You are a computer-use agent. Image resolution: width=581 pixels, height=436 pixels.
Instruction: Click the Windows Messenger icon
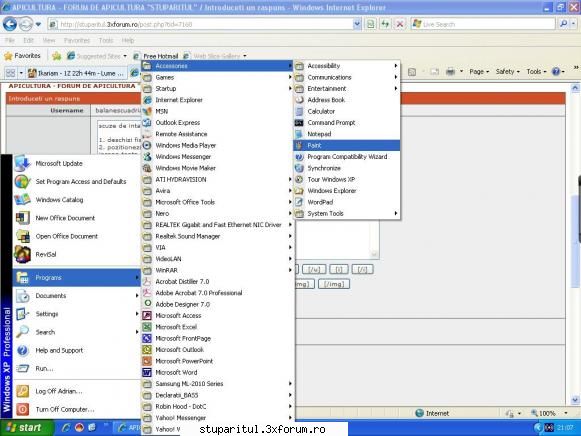click(147, 157)
